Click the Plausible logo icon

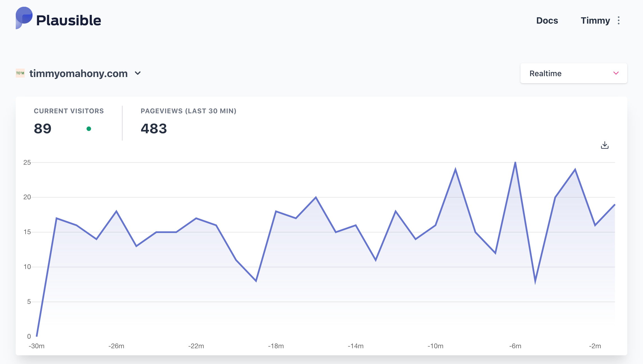click(x=24, y=18)
